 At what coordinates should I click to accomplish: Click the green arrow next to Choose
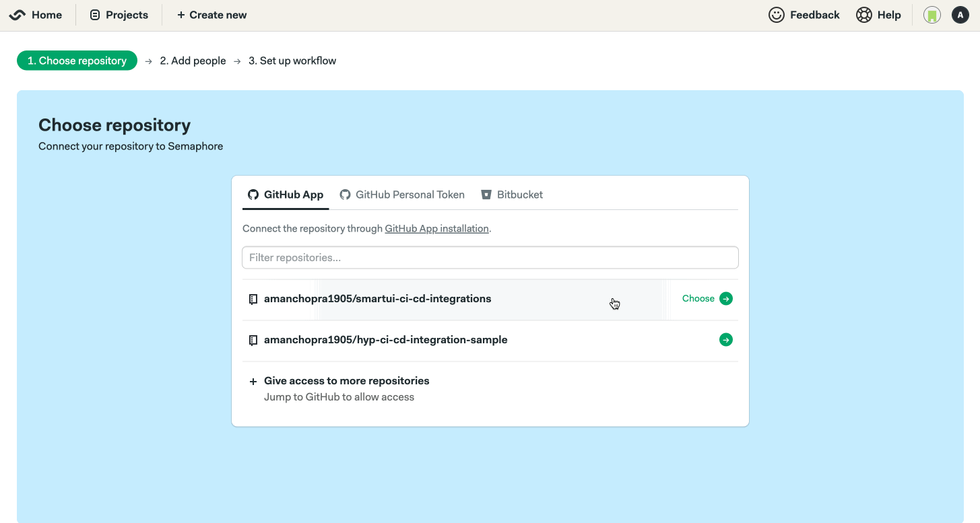coord(726,299)
